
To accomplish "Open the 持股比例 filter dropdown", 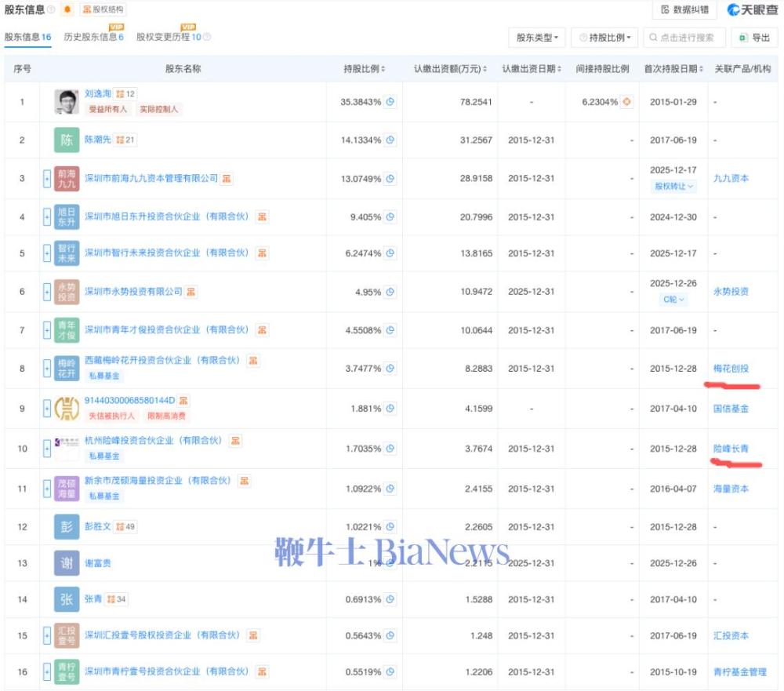I will tap(604, 38).
